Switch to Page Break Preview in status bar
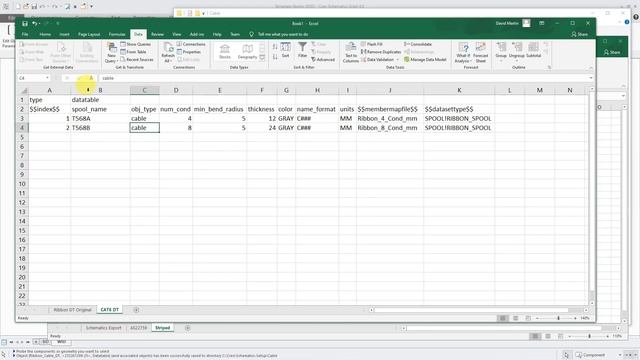This screenshot has width=640, height=360. [528, 318]
